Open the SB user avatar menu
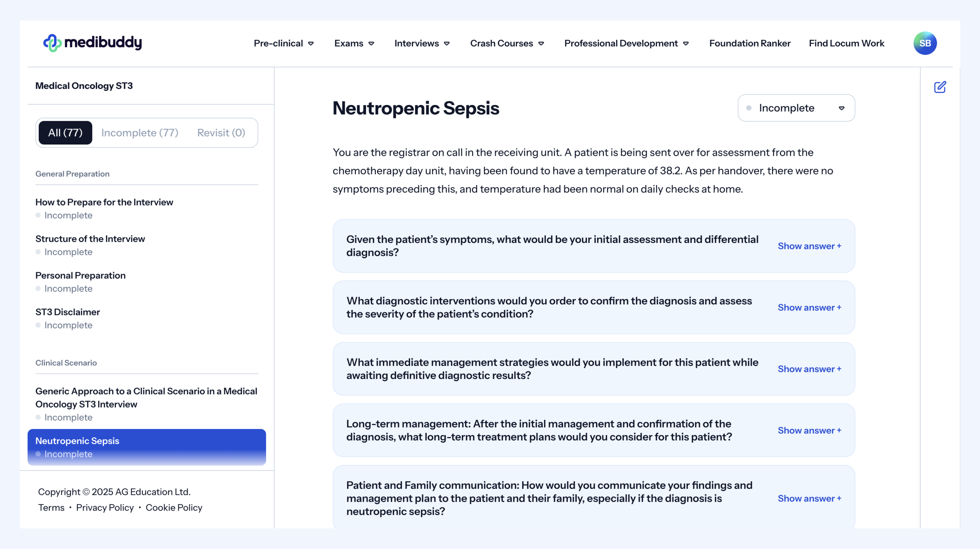980x549 pixels. [925, 43]
